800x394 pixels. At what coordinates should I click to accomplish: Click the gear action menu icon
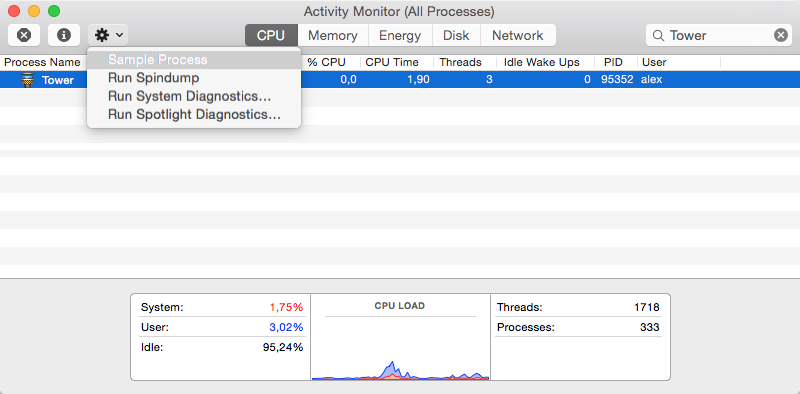pyautogui.click(x=102, y=35)
